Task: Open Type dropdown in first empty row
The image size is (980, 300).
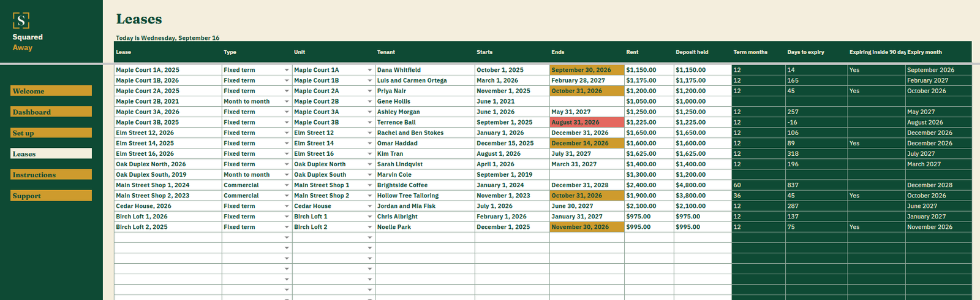Action: point(287,237)
